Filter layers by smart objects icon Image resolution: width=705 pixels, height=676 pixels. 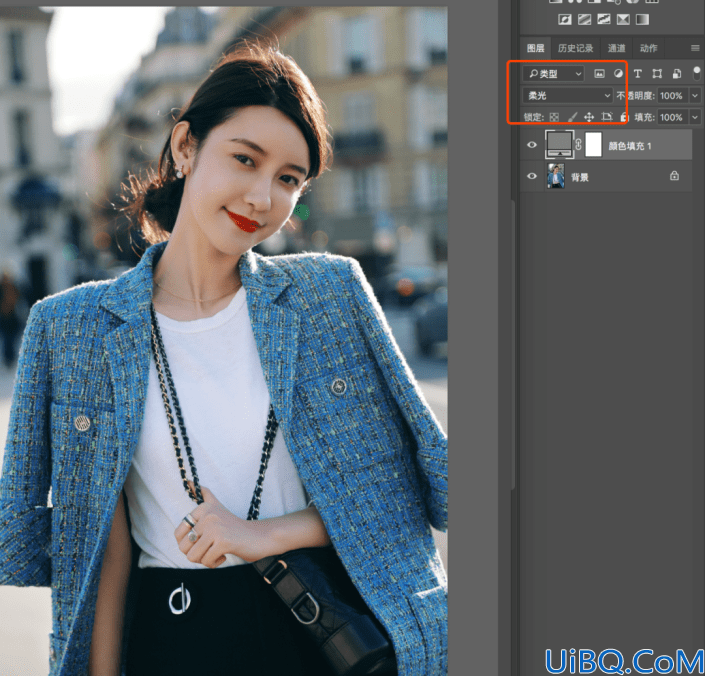point(677,74)
